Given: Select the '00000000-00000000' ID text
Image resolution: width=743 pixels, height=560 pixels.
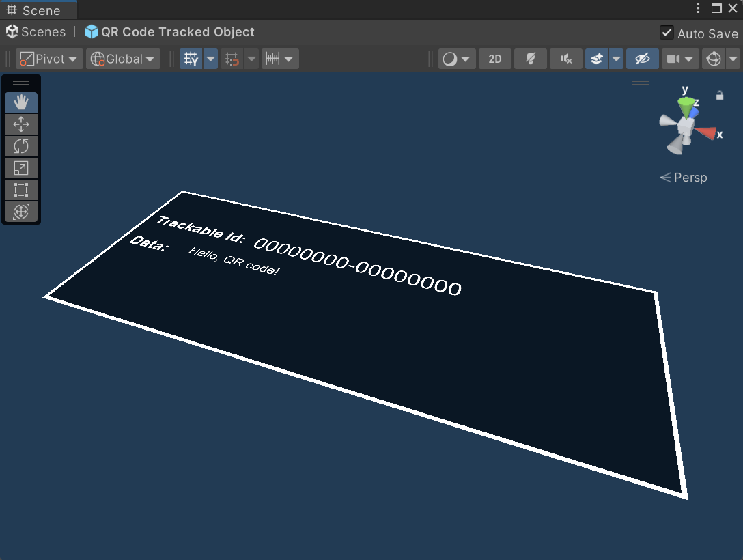Looking at the screenshot, I should (357, 267).
